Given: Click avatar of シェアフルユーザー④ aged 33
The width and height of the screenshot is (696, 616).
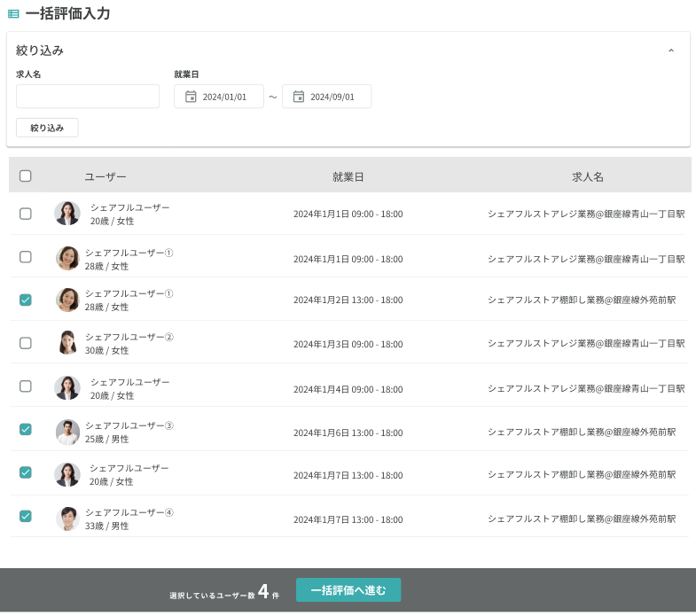Looking at the screenshot, I should tap(67, 519).
